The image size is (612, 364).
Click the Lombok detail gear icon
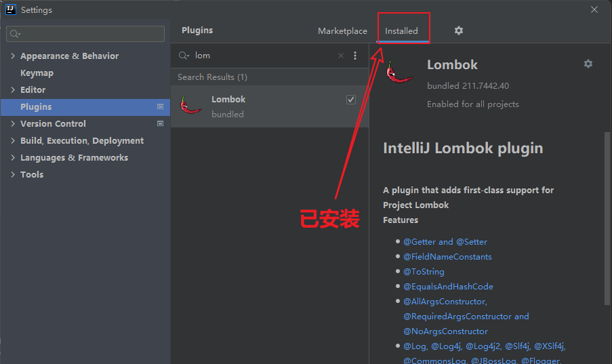[588, 64]
